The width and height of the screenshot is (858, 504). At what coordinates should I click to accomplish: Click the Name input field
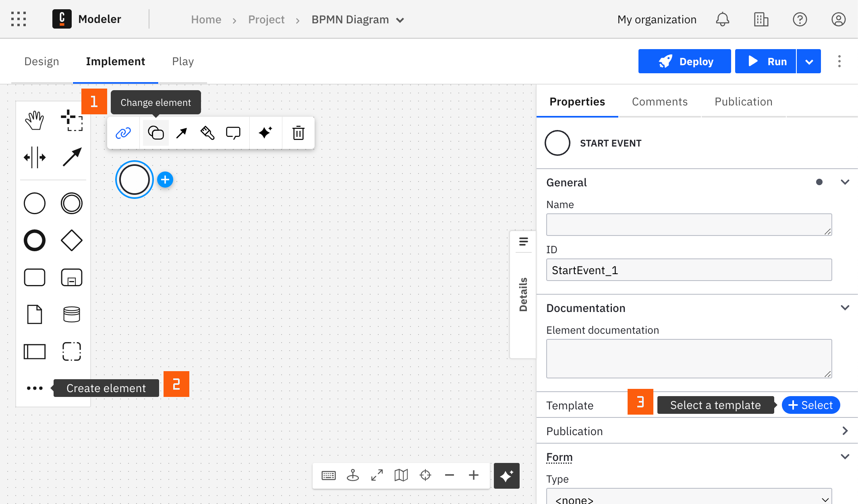point(689,224)
